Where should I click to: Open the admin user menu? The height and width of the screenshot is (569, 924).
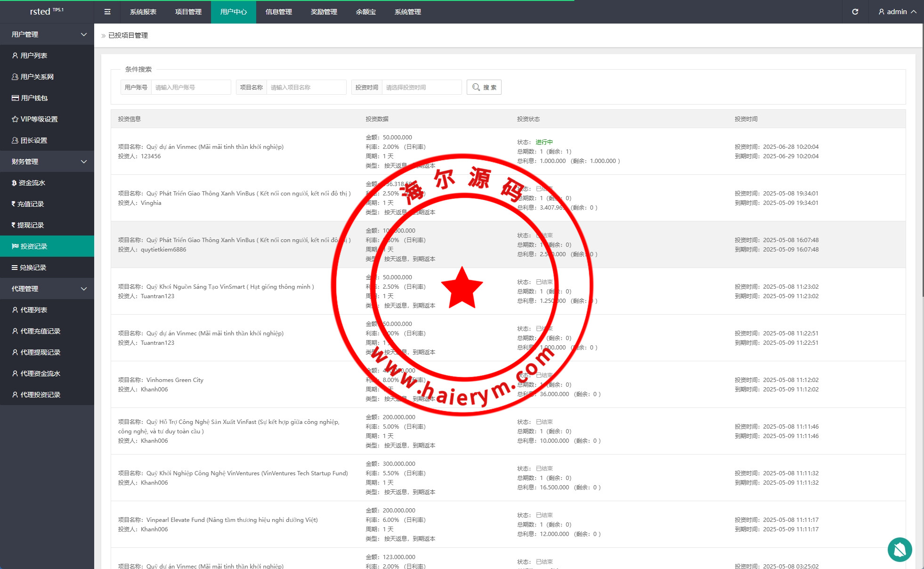[x=898, y=12]
